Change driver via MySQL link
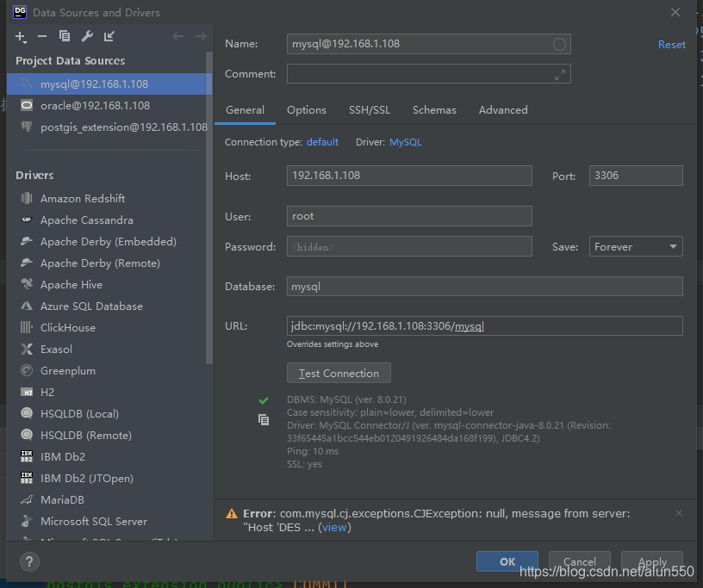This screenshot has width=703, height=588. coord(406,142)
